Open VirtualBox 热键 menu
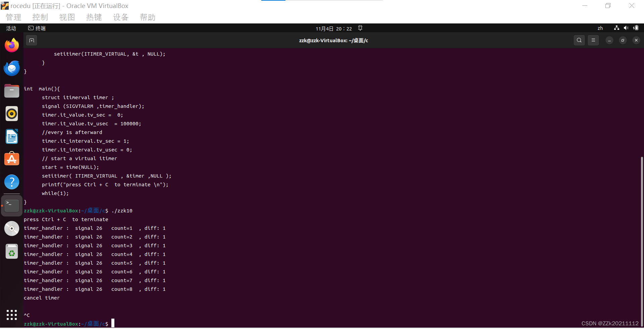644x329 pixels. click(x=94, y=17)
